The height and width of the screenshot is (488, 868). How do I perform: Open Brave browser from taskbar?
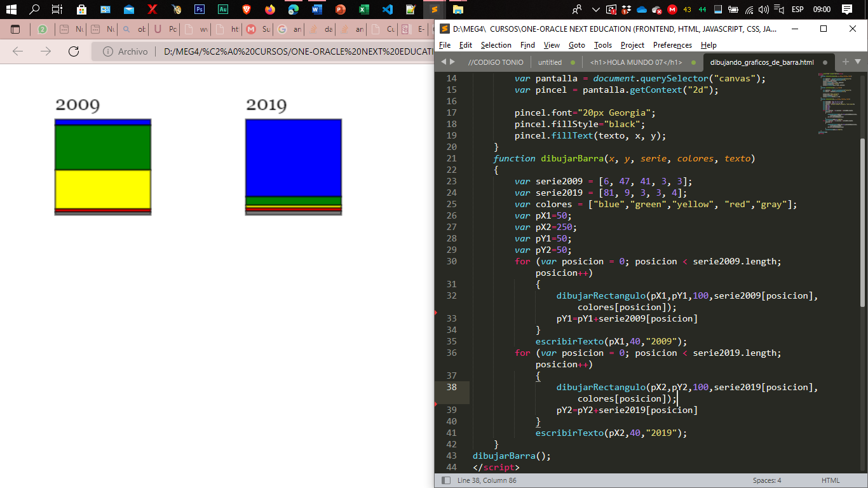point(247,10)
